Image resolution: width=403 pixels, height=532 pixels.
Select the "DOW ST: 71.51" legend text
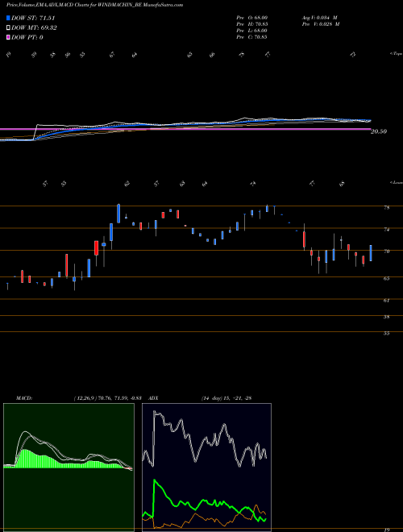tap(33, 18)
